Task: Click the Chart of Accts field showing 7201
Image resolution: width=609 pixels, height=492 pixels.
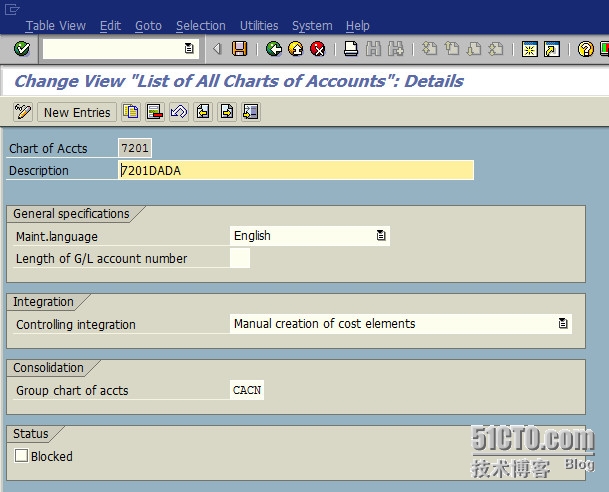Action: pyautogui.click(x=135, y=148)
